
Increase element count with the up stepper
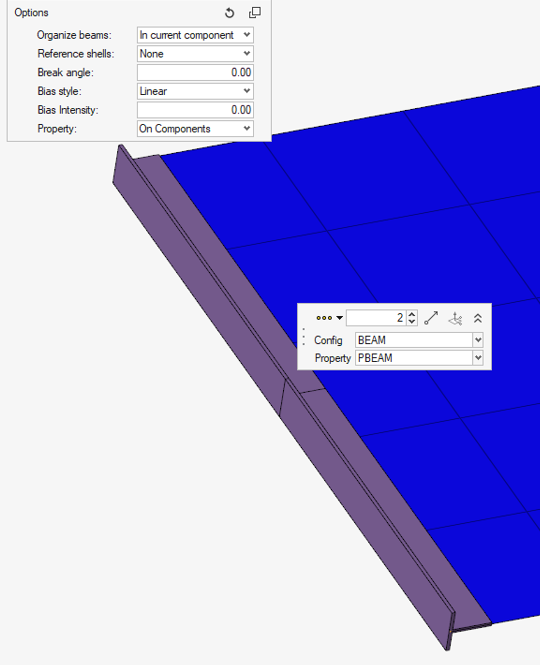pos(412,314)
